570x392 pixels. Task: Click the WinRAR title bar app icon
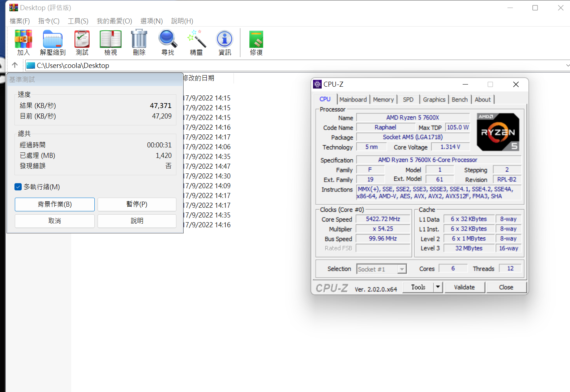click(14, 8)
